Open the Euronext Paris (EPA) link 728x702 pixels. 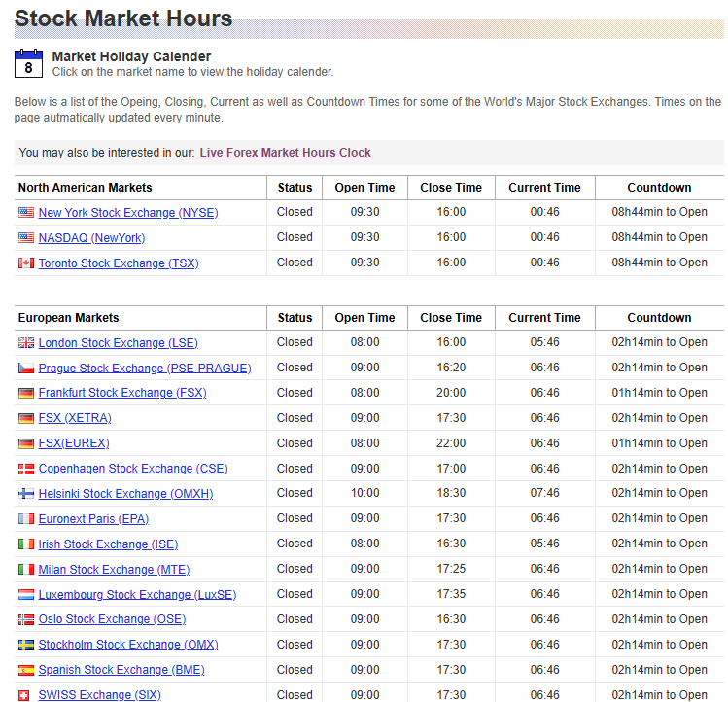coord(93,519)
